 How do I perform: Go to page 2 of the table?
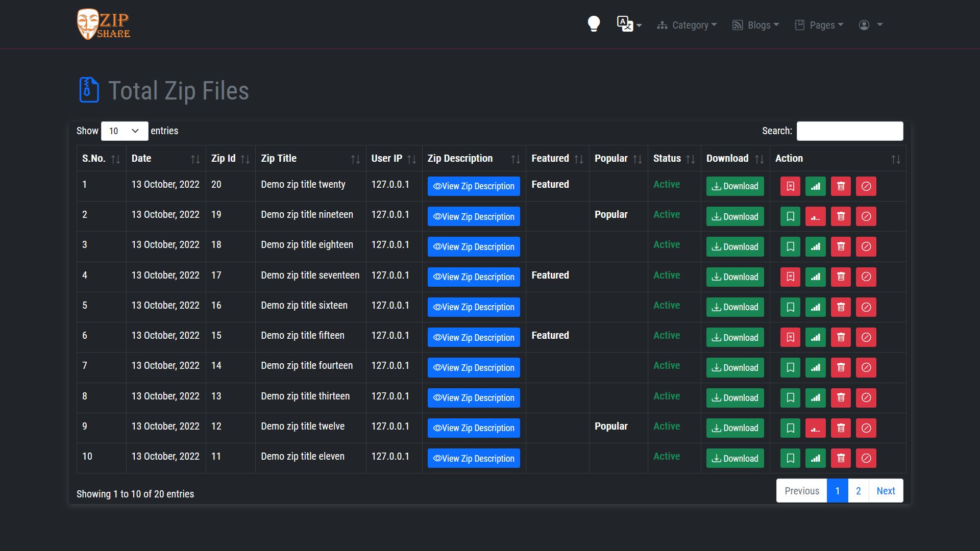(x=858, y=490)
